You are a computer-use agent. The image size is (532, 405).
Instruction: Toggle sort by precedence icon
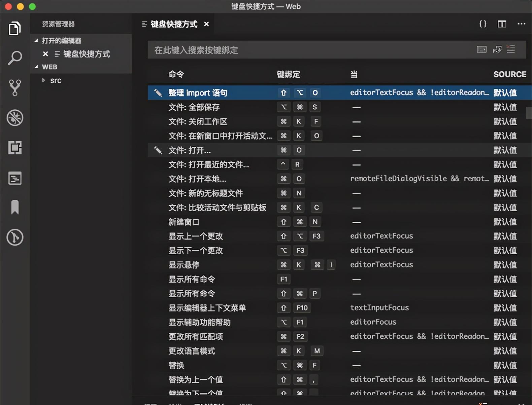(x=497, y=49)
